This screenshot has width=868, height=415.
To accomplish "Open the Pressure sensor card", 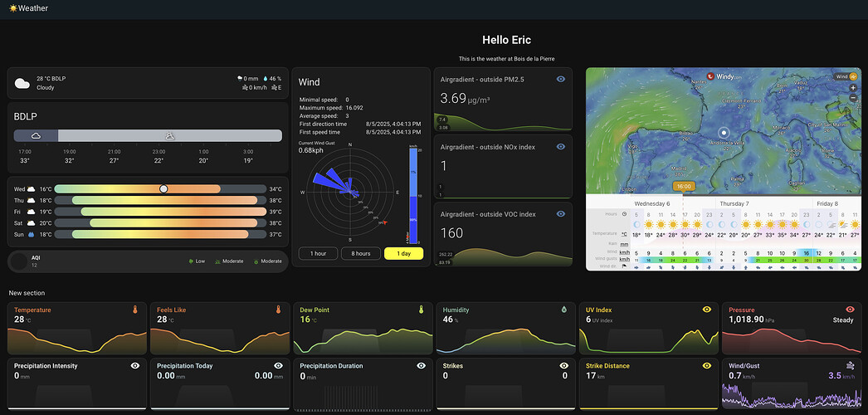I will coord(792,328).
